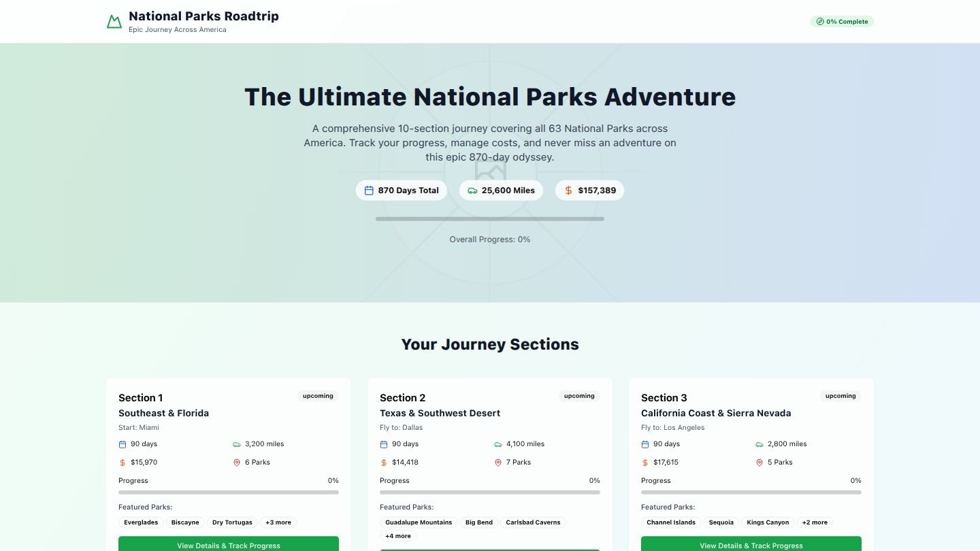The height and width of the screenshot is (551, 980).
Task: Click the car icon beside 25,600 Miles
Action: click(472, 190)
